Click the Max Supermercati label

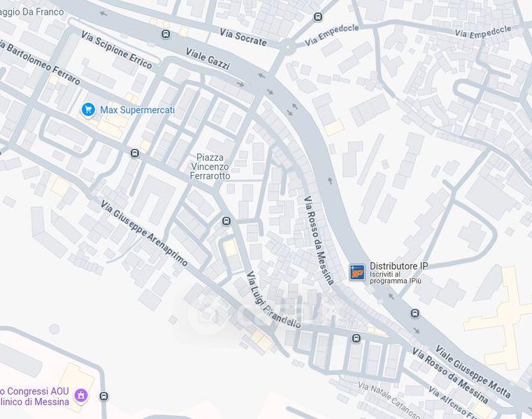tap(138, 110)
